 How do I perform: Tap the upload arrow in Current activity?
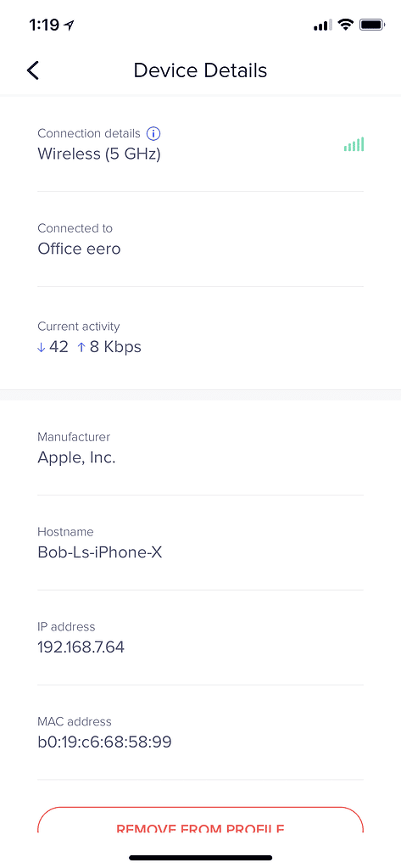pyautogui.click(x=81, y=348)
